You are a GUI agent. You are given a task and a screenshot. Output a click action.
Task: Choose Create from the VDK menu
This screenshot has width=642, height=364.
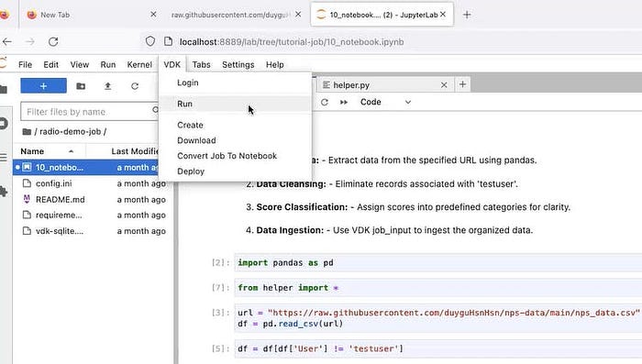coord(190,125)
